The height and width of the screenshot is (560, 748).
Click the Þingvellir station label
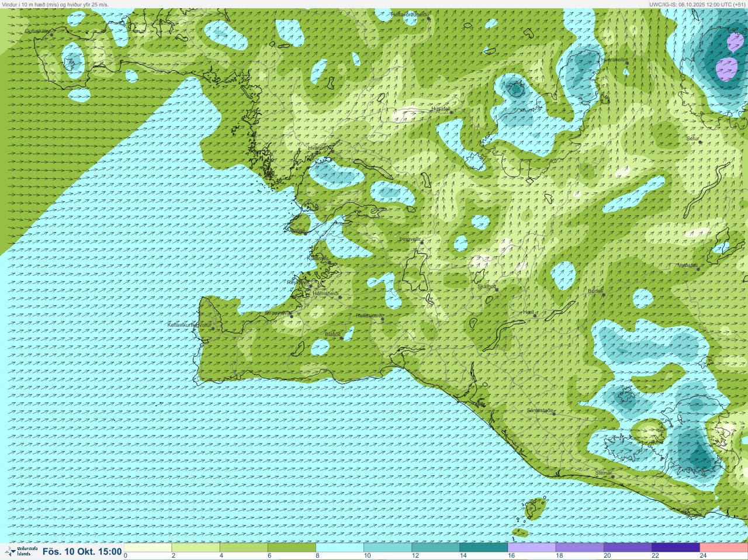coord(410,239)
